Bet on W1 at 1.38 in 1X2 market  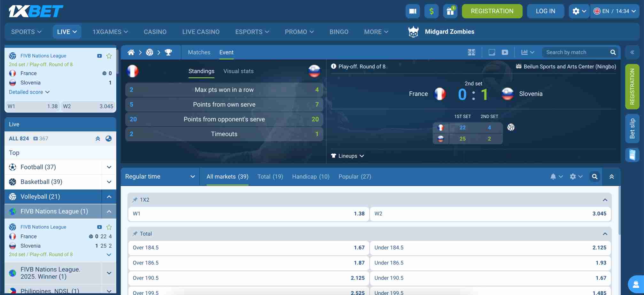[248, 214]
